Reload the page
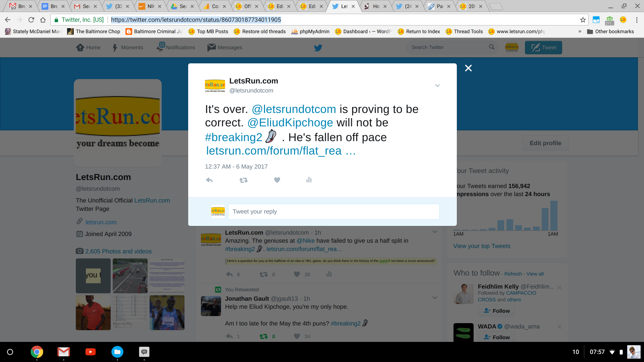 point(31,20)
